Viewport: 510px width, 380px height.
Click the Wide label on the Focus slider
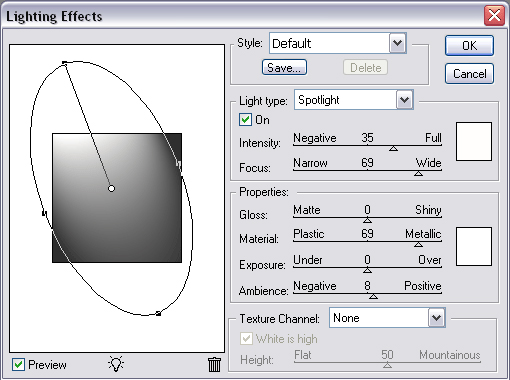point(429,163)
